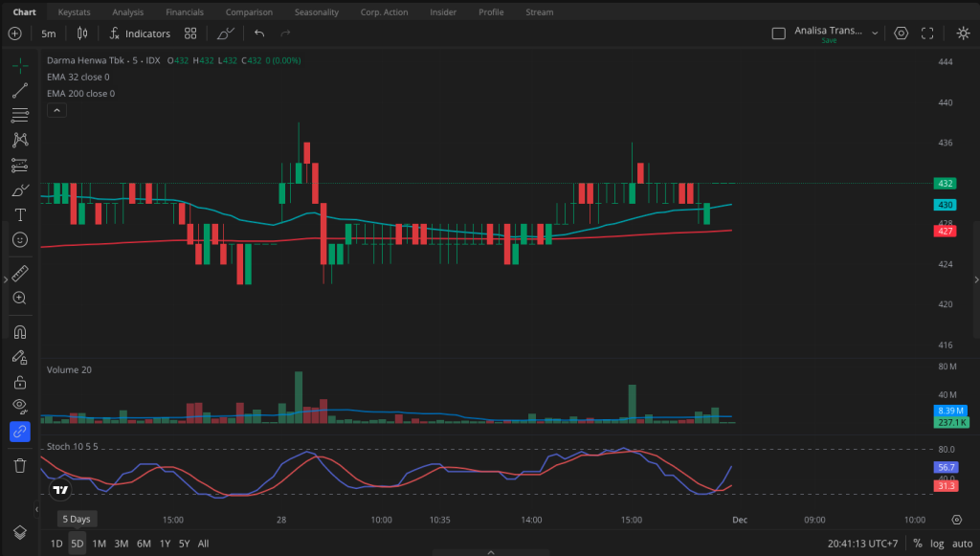This screenshot has width=980, height=556.
Task: Toggle hide all drawings eye
Action: point(20,406)
